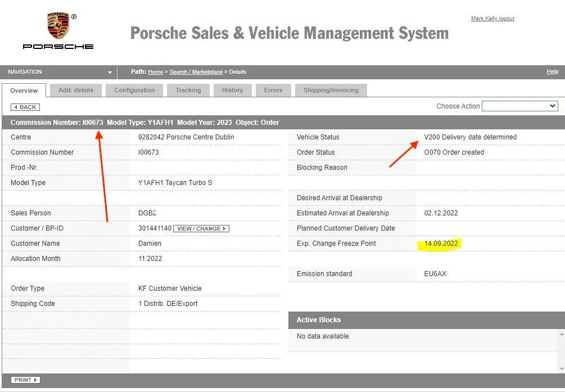Open the NAVIGATION dropdown menu

pyautogui.click(x=58, y=72)
